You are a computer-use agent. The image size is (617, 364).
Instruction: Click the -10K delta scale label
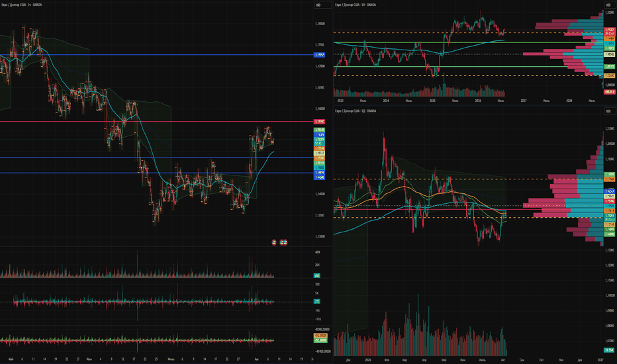(x=318, y=319)
